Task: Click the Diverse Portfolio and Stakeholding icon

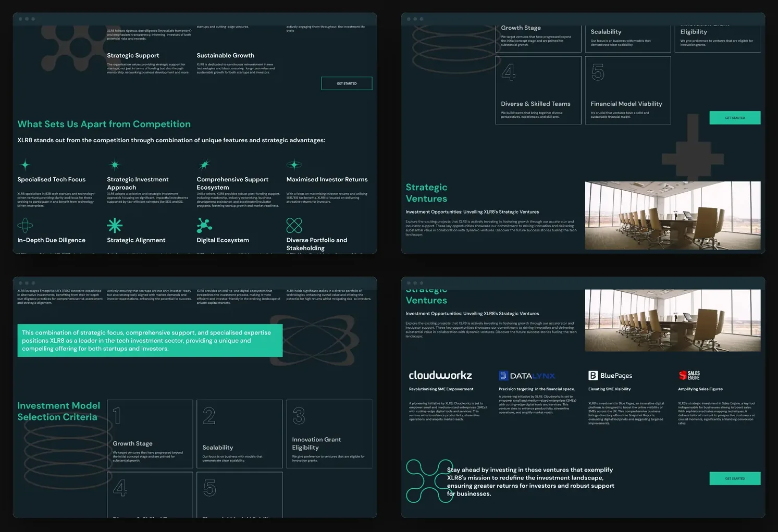Action: [294, 226]
